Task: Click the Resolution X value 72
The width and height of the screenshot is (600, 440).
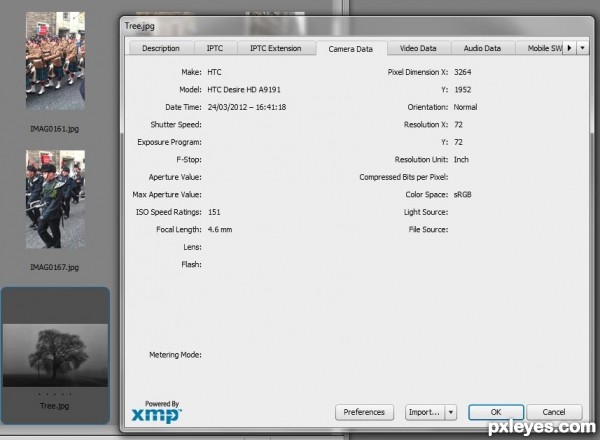Action: tap(458, 125)
